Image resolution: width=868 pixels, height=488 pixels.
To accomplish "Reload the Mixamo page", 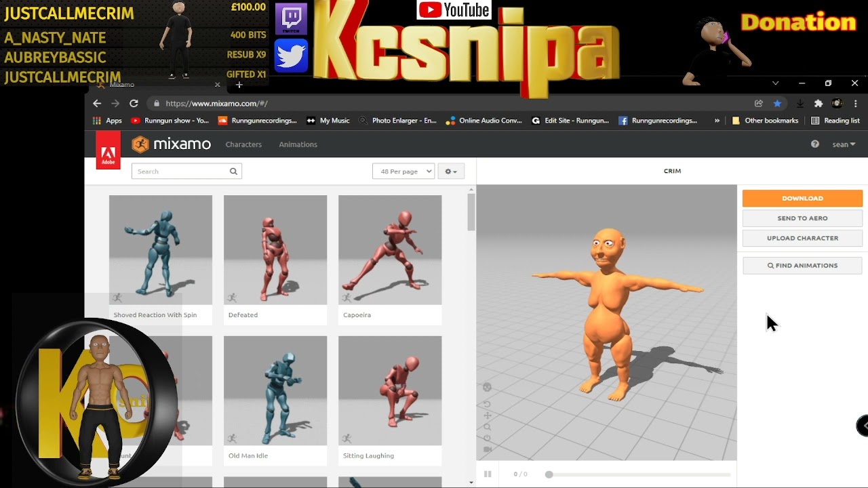I will coord(134,104).
